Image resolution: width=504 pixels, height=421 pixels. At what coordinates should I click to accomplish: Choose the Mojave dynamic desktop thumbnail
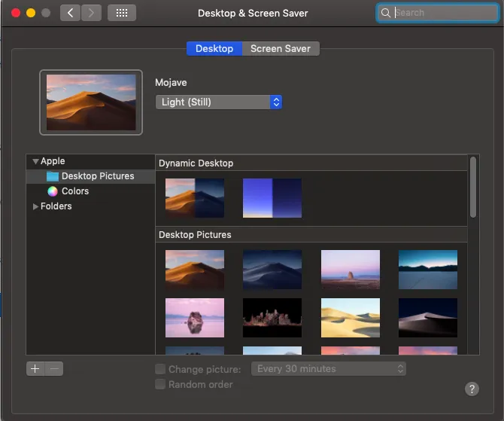(195, 198)
